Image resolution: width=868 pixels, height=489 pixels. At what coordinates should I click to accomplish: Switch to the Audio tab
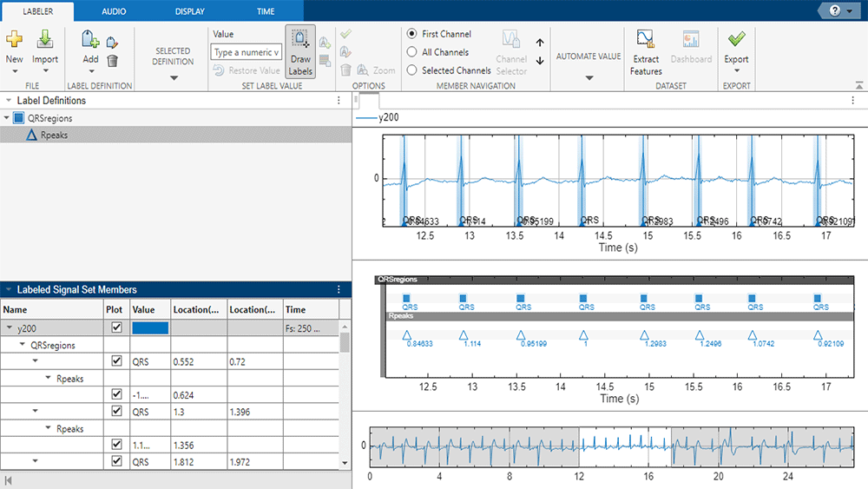coord(113,10)
